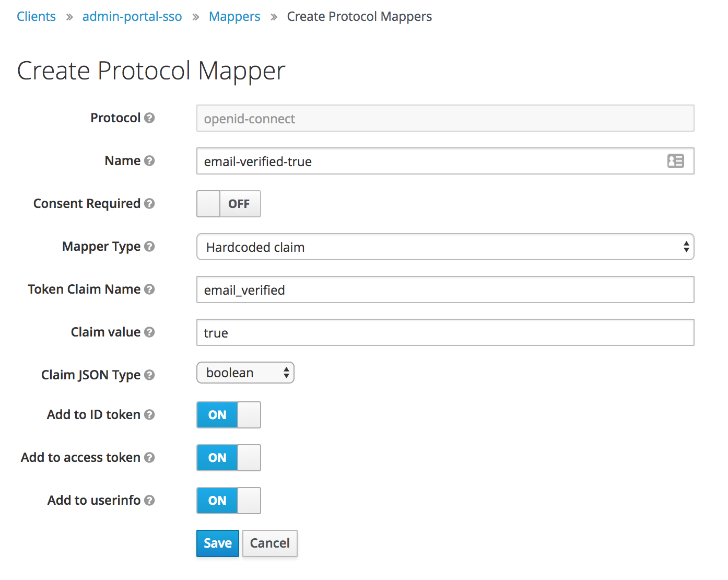The image size is (728, 580).
Task: Expand the Claim JSON Type dropdown
Action: [245, 373]
